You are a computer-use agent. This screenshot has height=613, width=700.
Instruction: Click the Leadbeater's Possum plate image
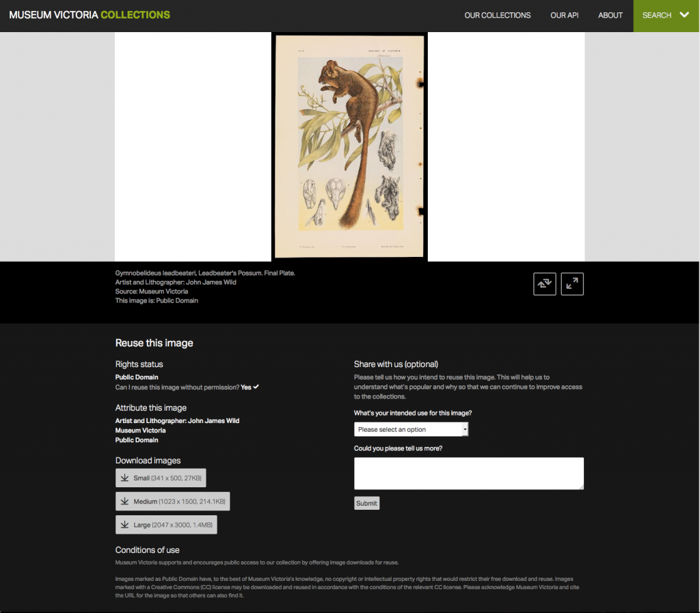tap(349, 146)
